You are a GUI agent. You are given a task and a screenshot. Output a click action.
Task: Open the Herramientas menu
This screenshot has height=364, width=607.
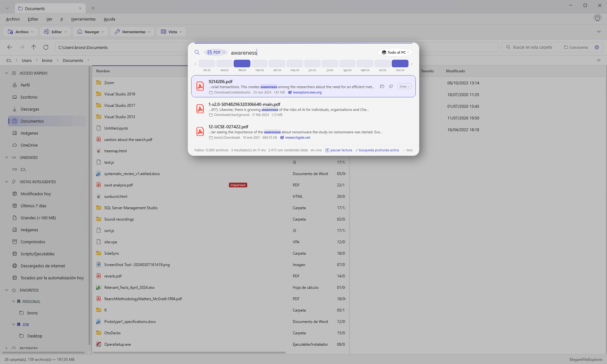83,19
